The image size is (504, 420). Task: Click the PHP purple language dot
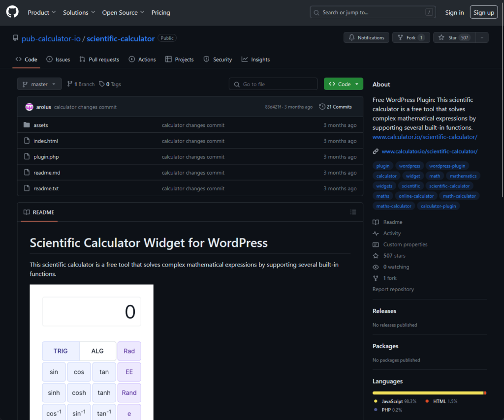(376, 409)
